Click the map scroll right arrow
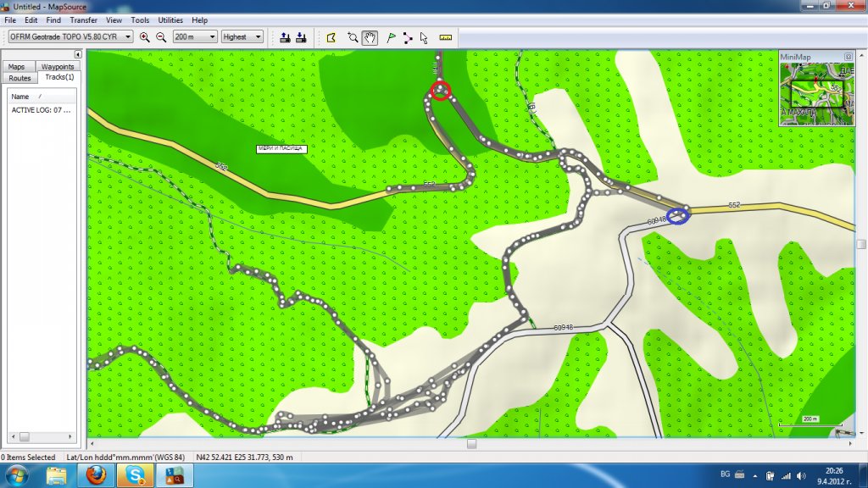 tap(850, 444)
